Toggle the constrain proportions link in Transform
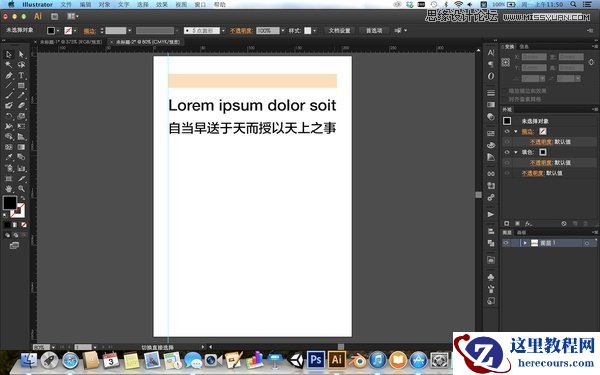 (591, 62)
